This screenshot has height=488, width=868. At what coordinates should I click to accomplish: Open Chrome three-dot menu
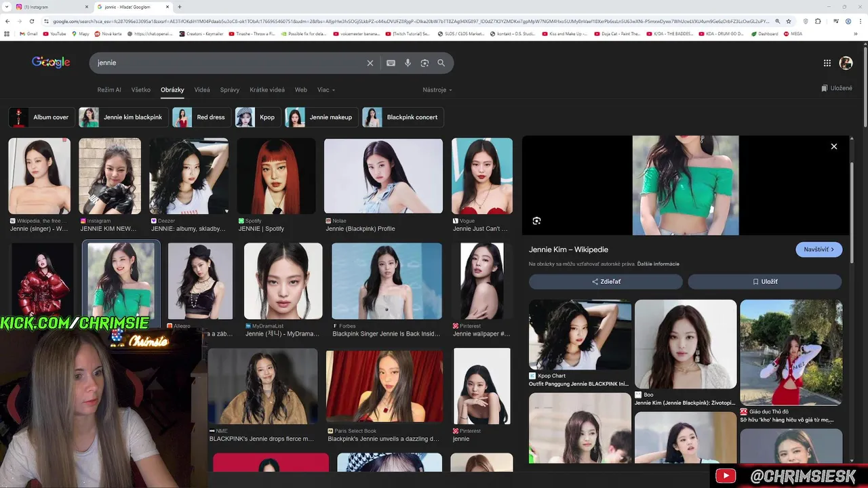click(860, 22)
